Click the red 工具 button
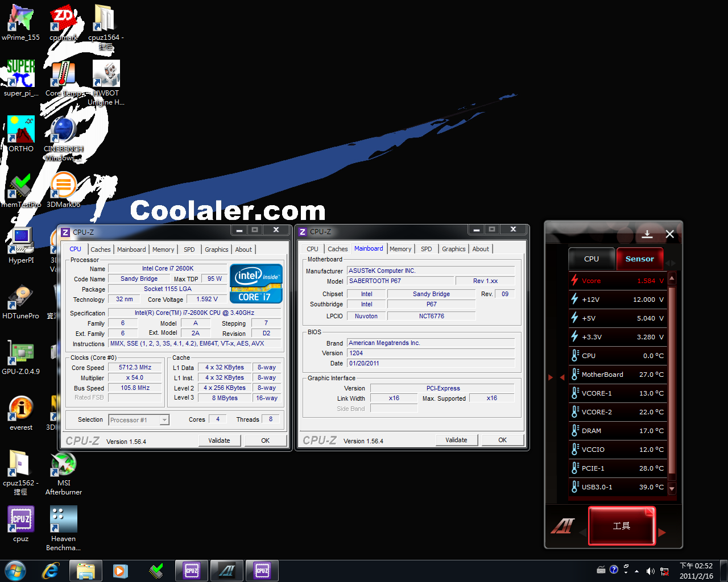The height and width of the screenshot is (582, 728). [622, 526]
